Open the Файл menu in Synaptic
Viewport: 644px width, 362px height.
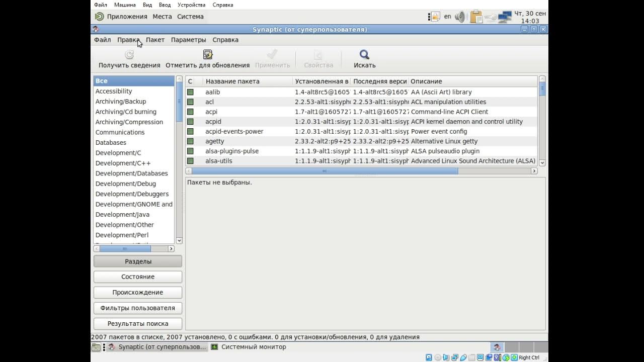point(102,40)
